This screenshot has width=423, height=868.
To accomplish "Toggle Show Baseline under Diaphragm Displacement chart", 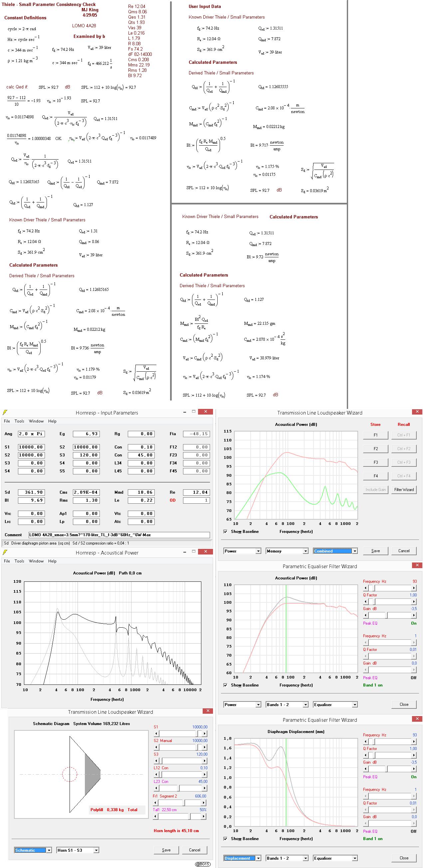I will pyautogui.click(x=225, y=839).
